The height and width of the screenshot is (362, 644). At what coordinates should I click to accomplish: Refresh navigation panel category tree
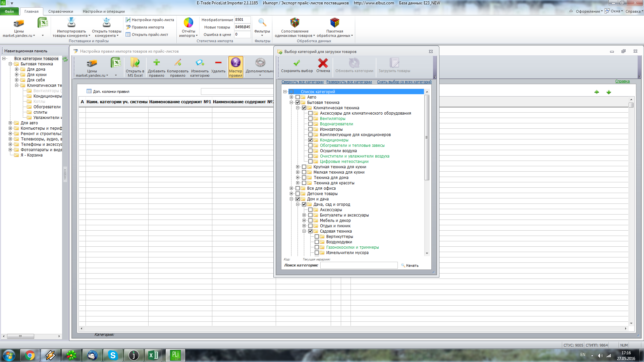[x=65, y=59]
